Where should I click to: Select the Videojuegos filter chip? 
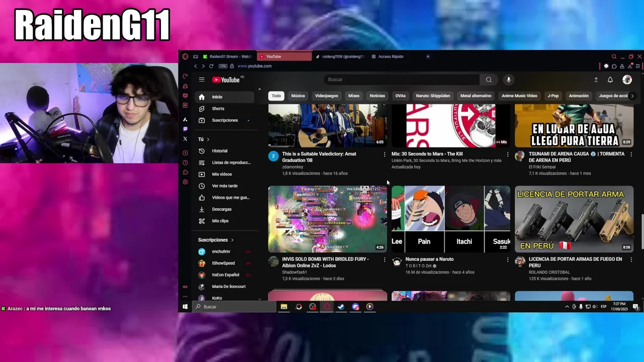point(327,96)
